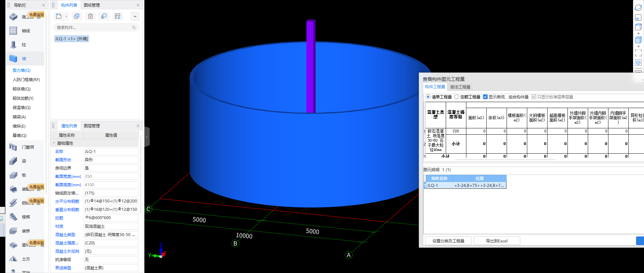Expand the 装修 category

tap(25, 231)
